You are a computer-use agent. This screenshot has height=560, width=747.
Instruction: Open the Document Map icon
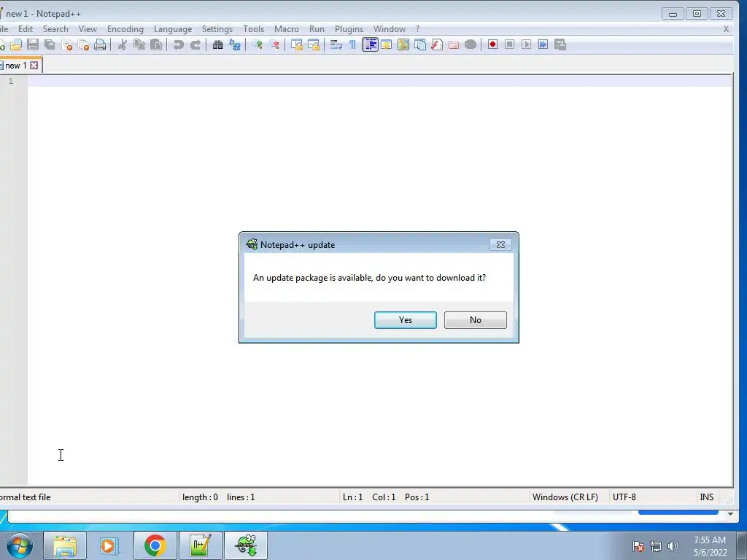403,44
